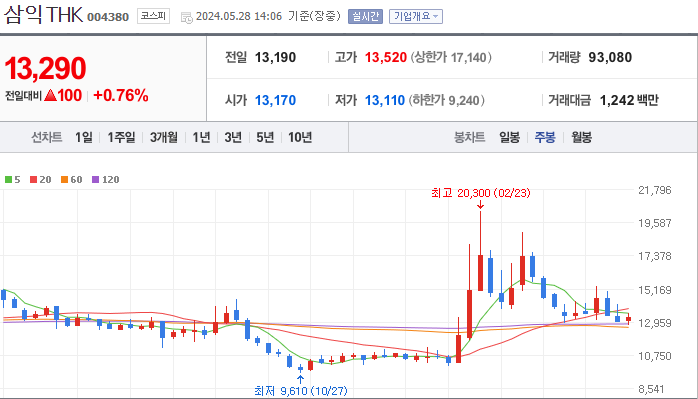The width and height of the screenshot is (698, 399).
Task: Click the 10,750 y-axis label
Action: pos(655,356)
